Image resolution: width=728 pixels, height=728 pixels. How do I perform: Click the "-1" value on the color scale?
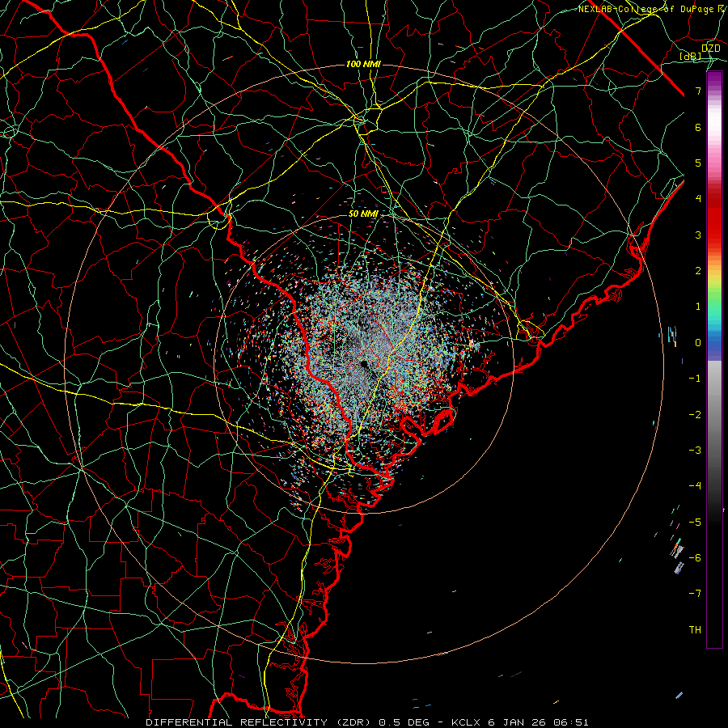pos(695,379)
